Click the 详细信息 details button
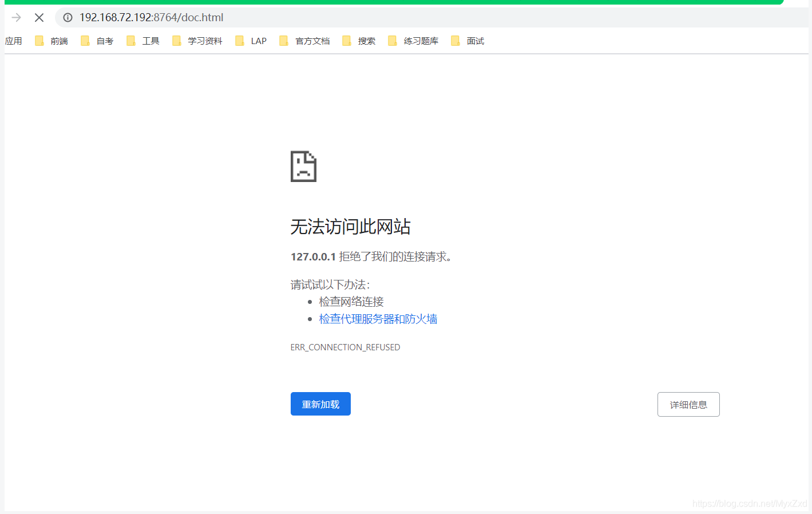This screenshot has width=812, height=514. click(x=688, y=405)
